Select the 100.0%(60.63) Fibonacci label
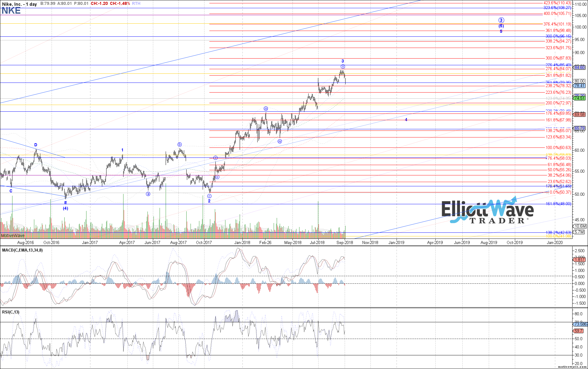This screenshot has height=369, width=588. point(558,147)
